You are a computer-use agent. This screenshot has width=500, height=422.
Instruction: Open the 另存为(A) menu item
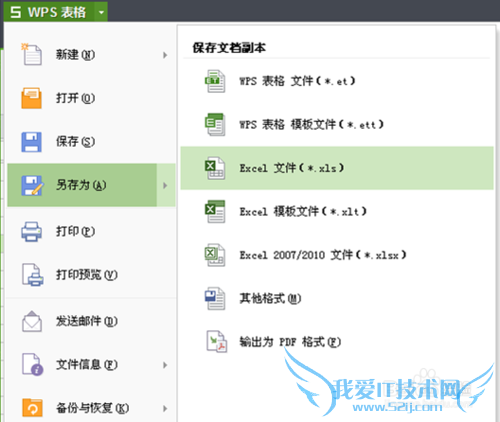point(82,185)
